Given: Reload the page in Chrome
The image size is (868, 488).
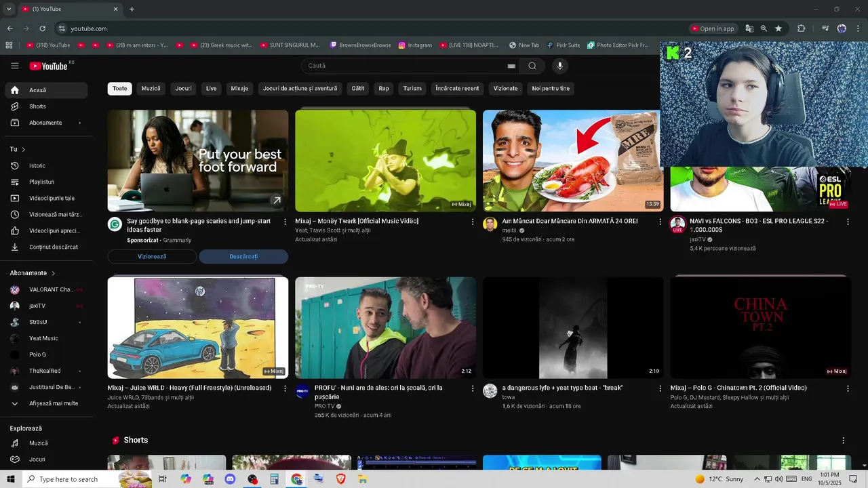Looking at the screenshot, I should (x=42, y=28).
